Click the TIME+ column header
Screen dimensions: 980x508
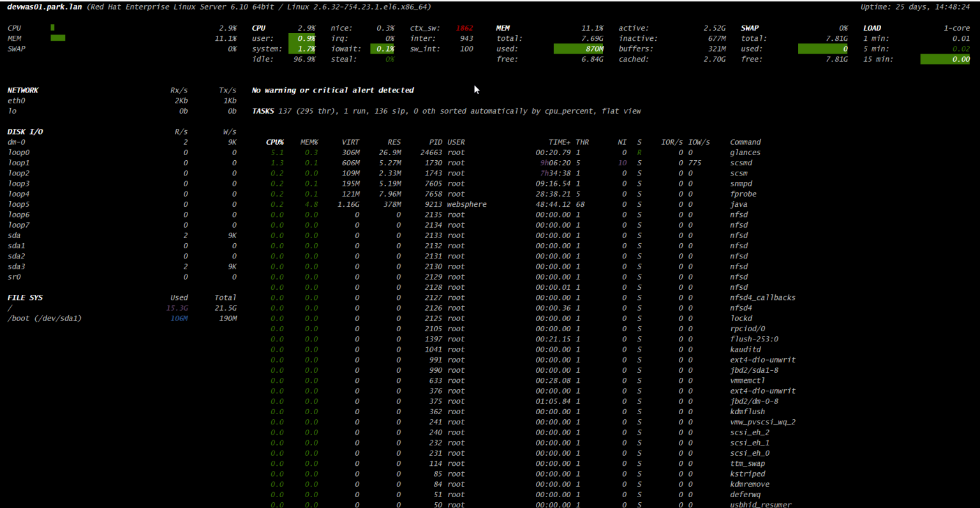click(x=559, y=142)
